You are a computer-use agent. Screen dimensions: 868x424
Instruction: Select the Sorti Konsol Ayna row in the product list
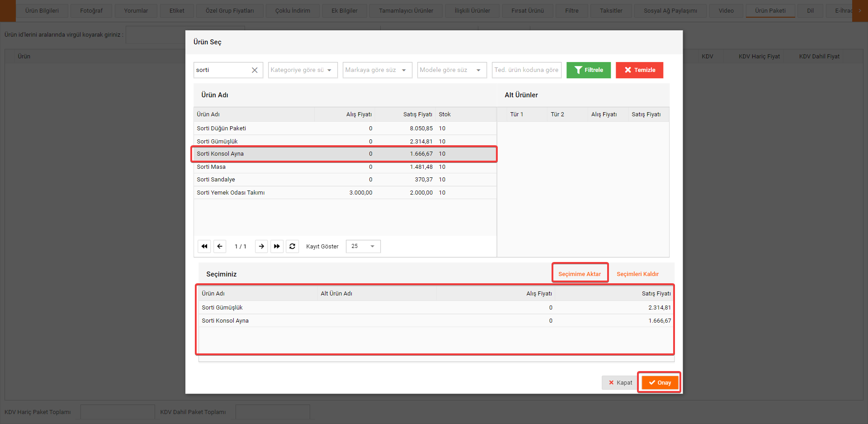pos(345,154)
